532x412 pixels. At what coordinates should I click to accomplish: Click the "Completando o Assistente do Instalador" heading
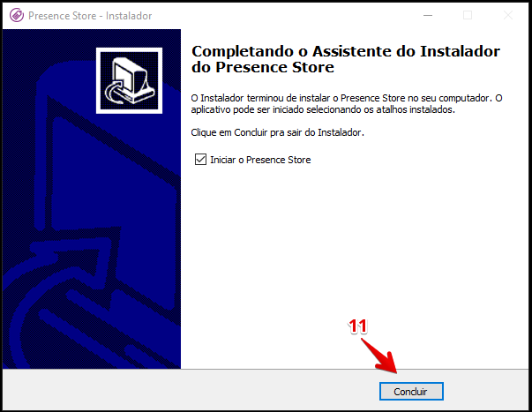tap(346, 51)
